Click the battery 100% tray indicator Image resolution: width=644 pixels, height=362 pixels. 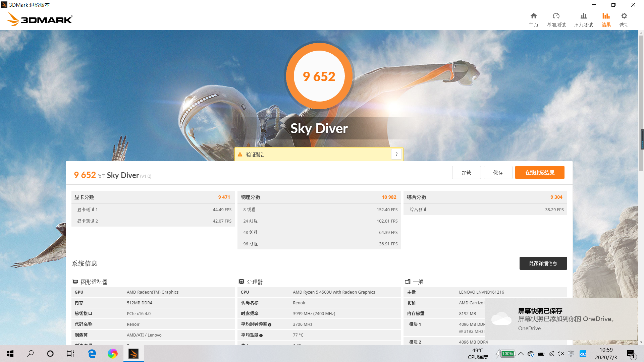pyautogui.click(x=505, y=354)
